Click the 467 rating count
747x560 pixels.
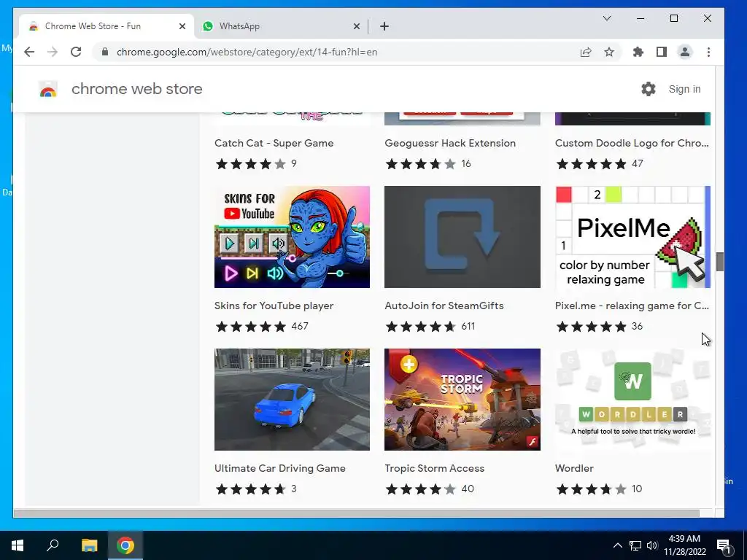coord(300,327)
